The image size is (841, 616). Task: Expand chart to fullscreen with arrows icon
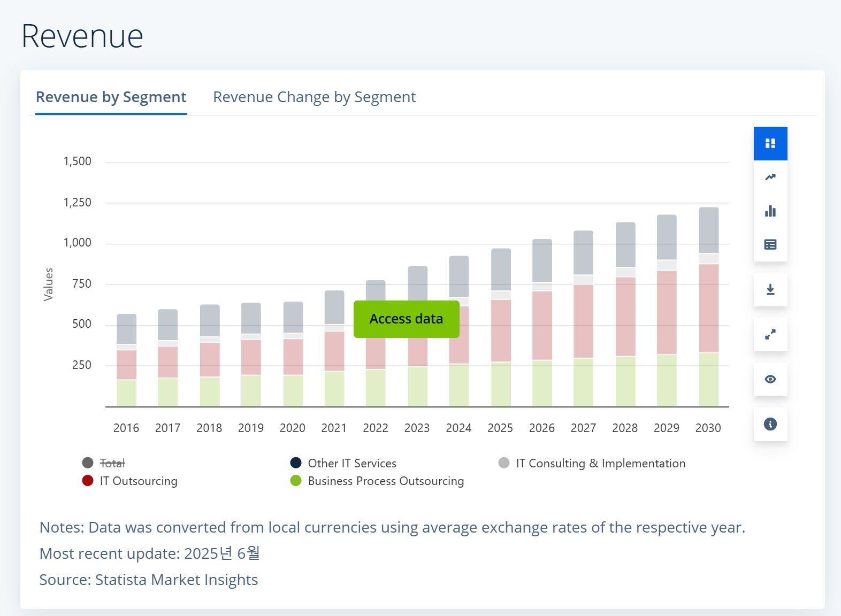point(770,335)
